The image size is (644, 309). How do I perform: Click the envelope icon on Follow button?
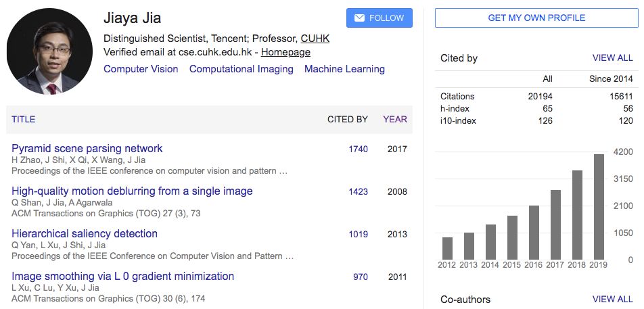point(359,18)
